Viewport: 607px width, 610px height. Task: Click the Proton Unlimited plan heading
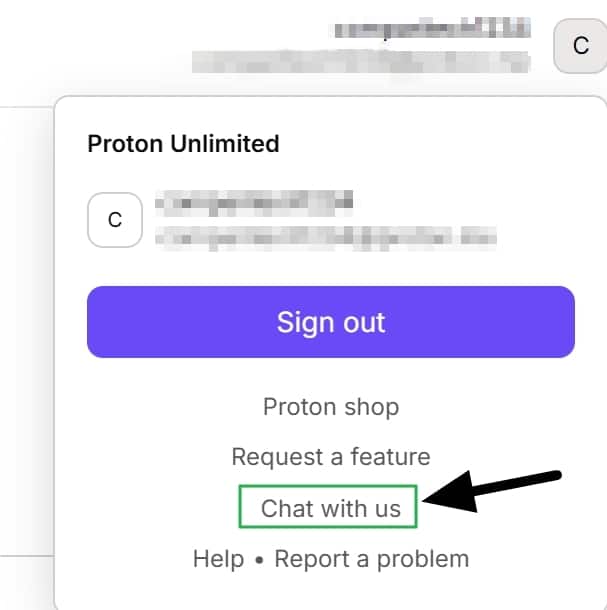[x=183, y=144]
